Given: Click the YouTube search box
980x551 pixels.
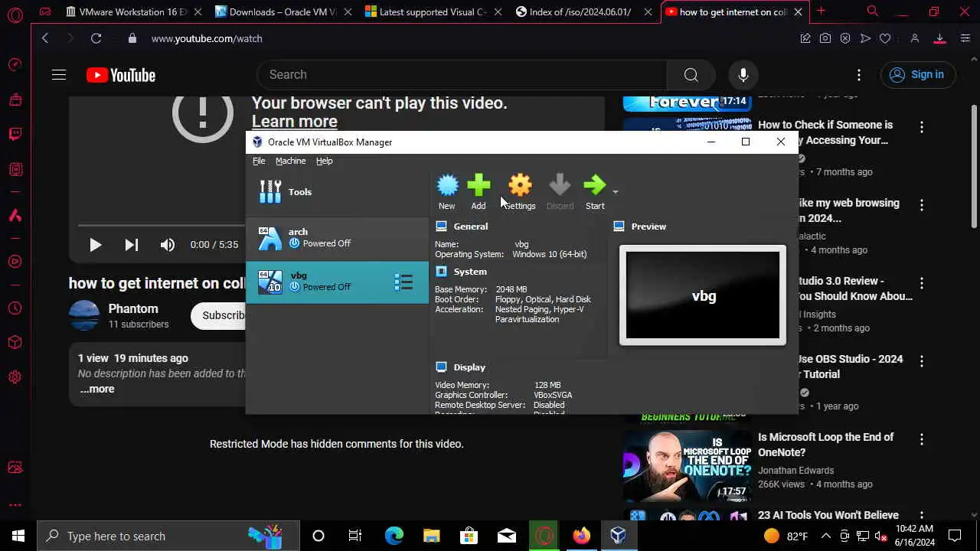Looking at the screenshot, I should tap(462, 74).
